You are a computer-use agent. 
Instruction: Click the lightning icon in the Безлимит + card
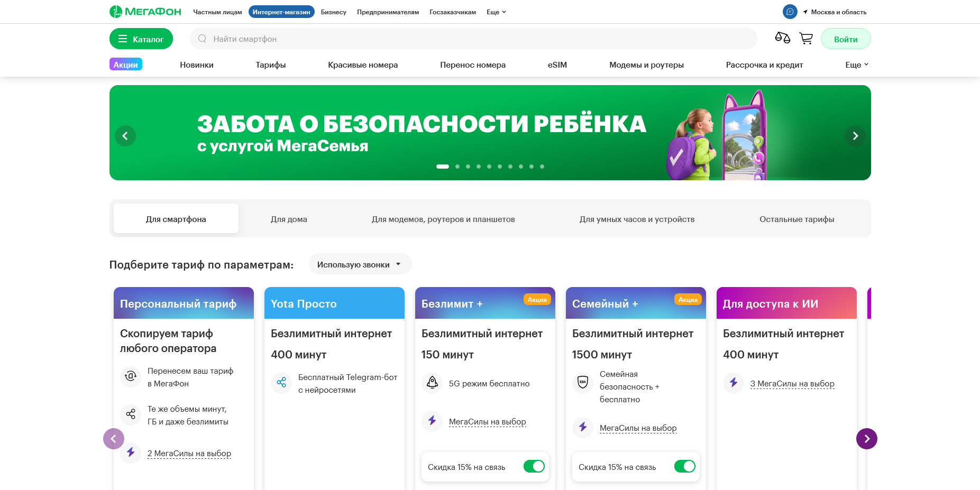432,421
